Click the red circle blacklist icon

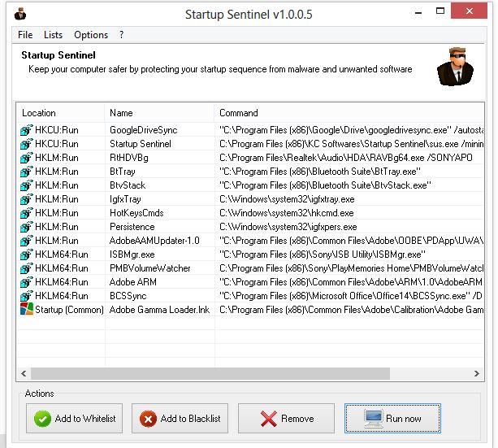(148, 419)
